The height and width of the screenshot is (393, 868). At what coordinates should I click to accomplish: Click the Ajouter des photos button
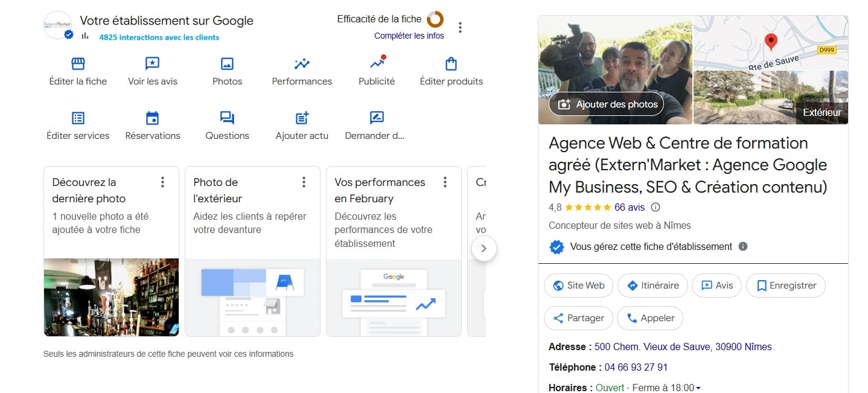coord(607,104)
